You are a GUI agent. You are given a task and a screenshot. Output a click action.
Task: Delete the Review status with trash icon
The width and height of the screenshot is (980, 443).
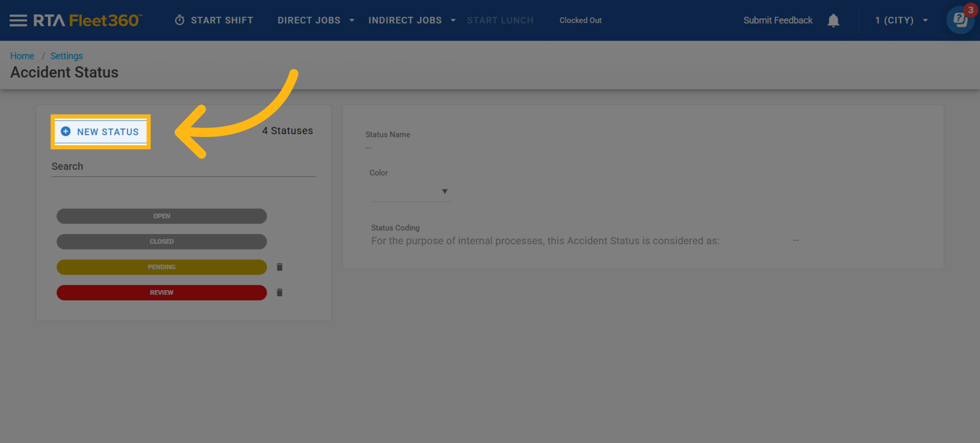coord(280,292)
